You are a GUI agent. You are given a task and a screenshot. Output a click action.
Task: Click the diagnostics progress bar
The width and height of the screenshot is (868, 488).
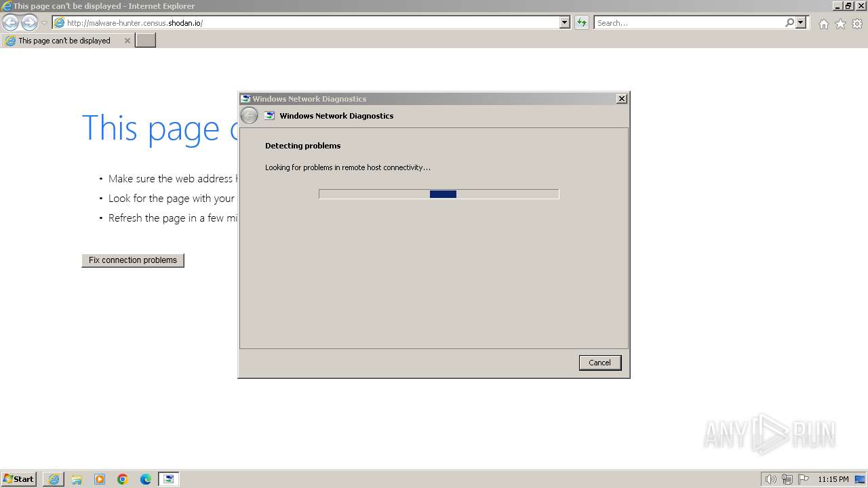[x=439, y=194]
